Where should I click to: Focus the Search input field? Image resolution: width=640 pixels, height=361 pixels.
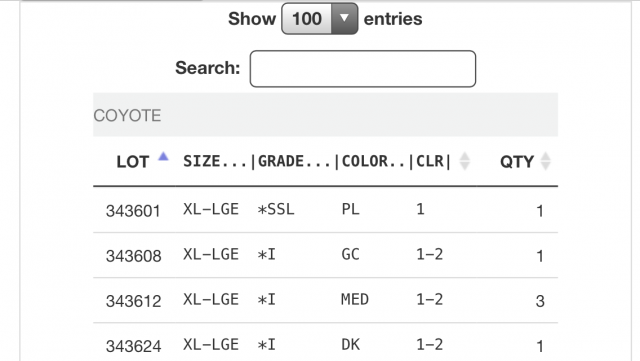click(x=362, y=69)
